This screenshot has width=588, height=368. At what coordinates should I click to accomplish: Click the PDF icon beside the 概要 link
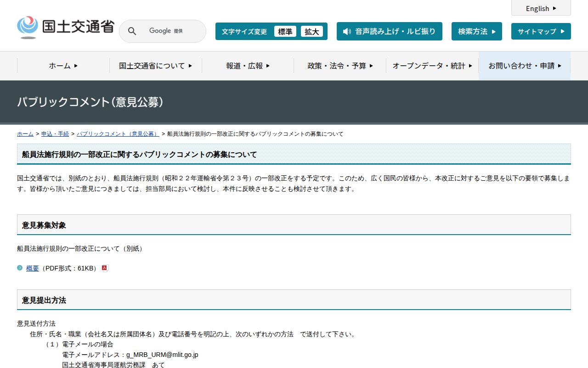click(105, 268)
